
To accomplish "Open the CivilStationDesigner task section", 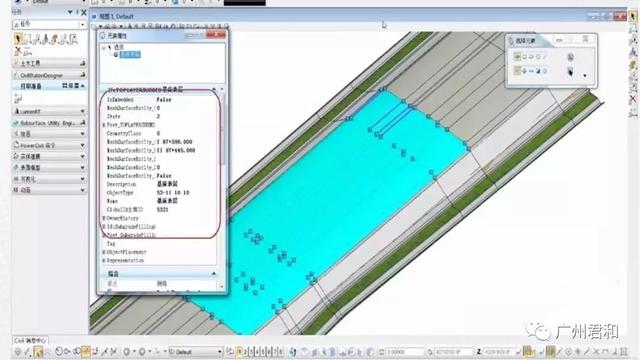I will [49, 75].
